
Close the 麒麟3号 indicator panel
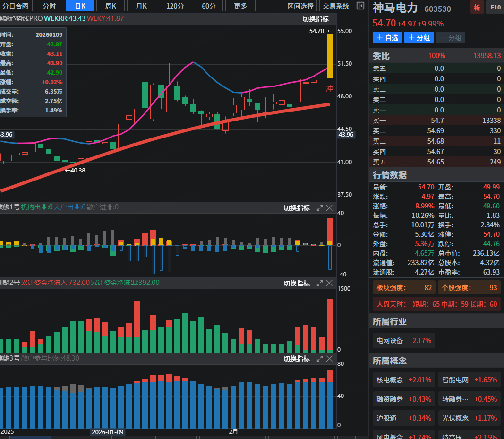(x=329, y=359)
